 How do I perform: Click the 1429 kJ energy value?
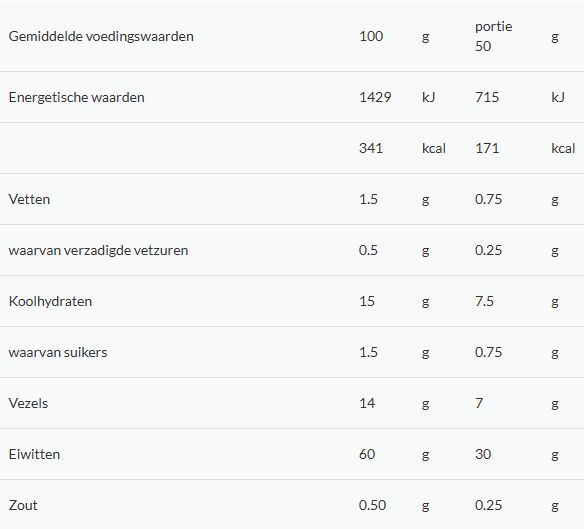click(375, 97)
